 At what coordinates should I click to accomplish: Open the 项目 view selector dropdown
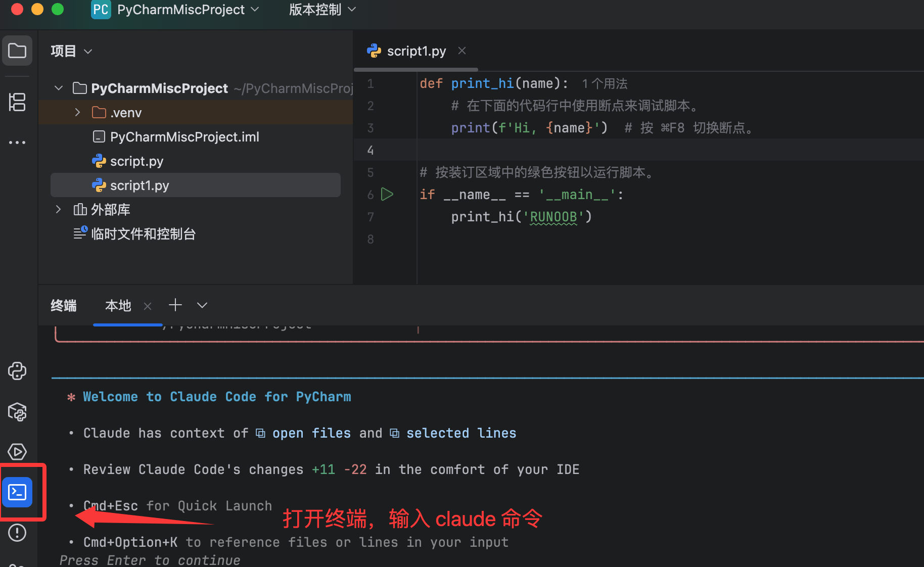71,51
